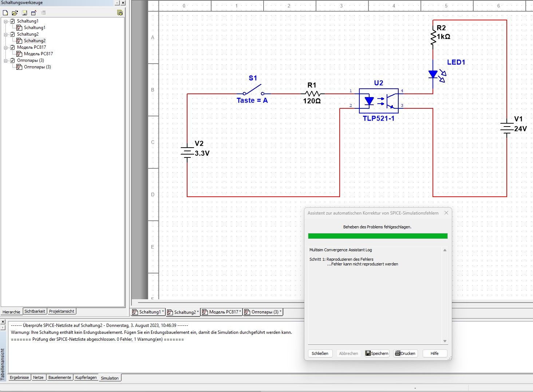The image size is (533, 392).
Task: Create a new schematic in Schaltungswerkzeuge toolbar
Action: tap(5, 12)
